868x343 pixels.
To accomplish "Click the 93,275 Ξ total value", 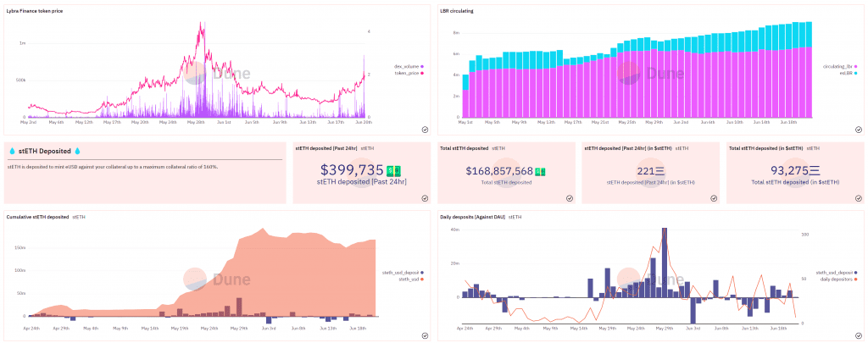I will [x=795, y=171].
